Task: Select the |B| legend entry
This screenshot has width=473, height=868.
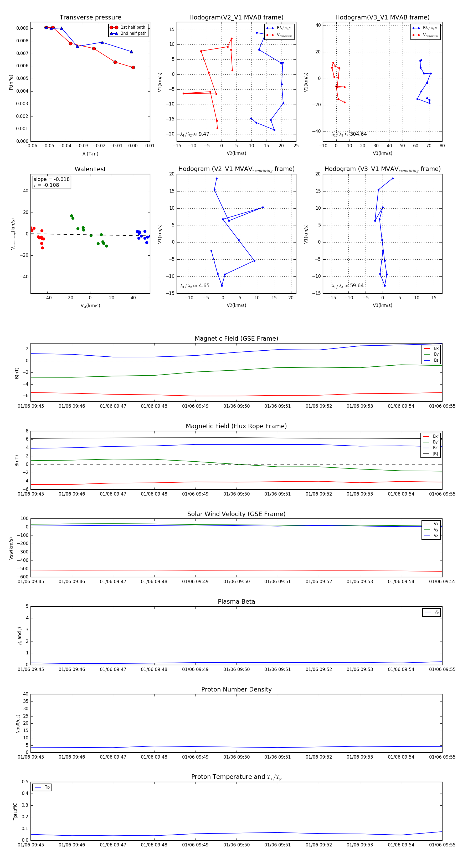Action: click(x=431, y=454)
